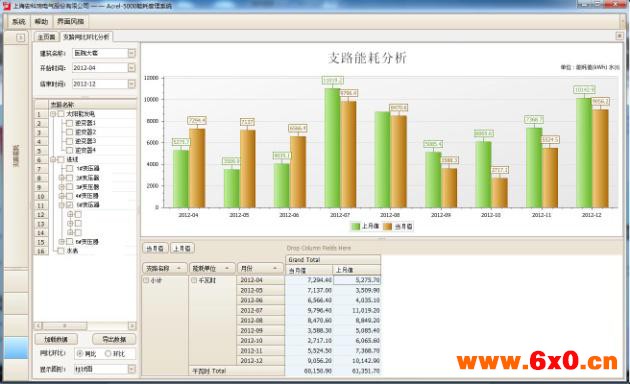Uncheck the checked transformer on row 11
Screen dimensions: 630x384
(x=70, y=205)
